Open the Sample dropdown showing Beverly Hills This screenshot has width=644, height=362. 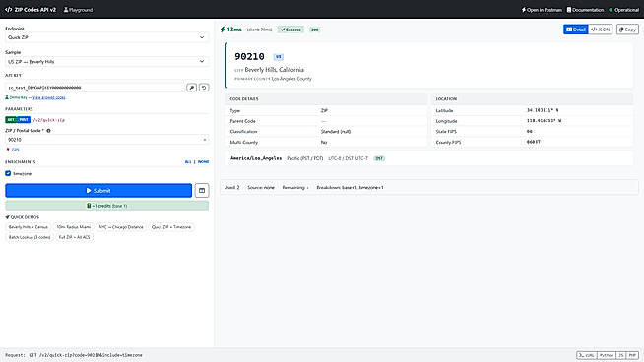pyautogui.click(x=106, y=62)
